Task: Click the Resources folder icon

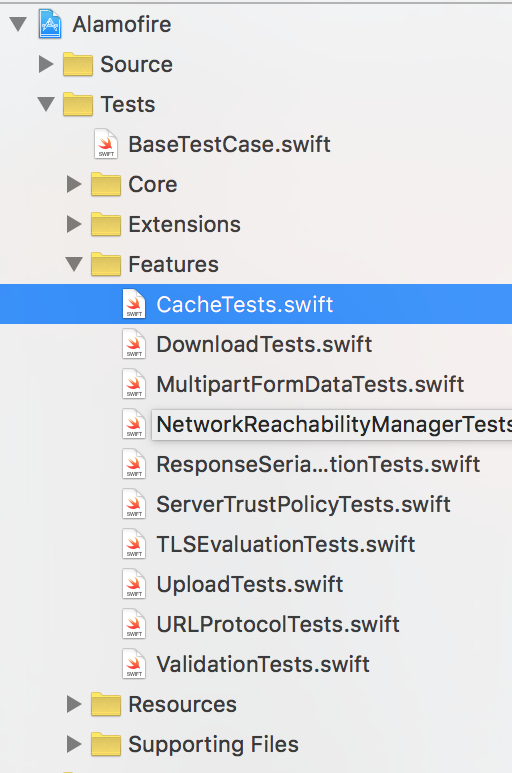Action: pos(106,704)
